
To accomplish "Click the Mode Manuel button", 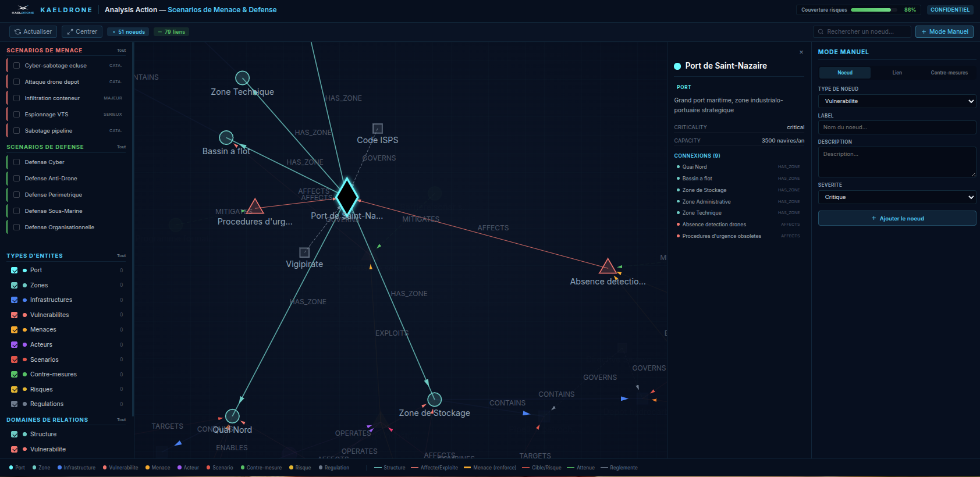I will (945, 32).
